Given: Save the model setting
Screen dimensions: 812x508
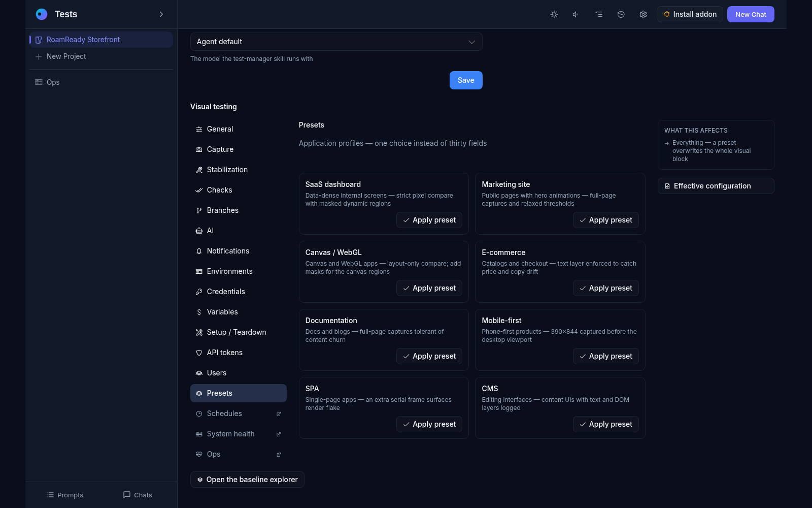Looking at the screenshot, I should pyautogui.click(x=466, y=80).
